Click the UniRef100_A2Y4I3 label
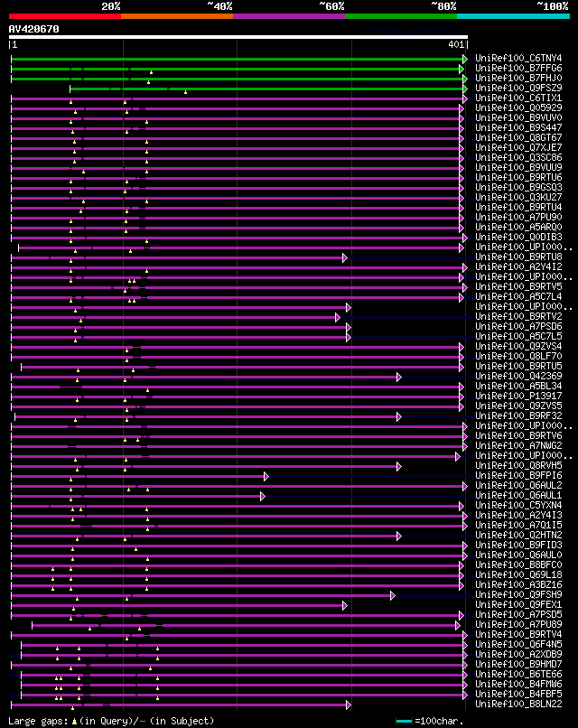 [518, 516]
